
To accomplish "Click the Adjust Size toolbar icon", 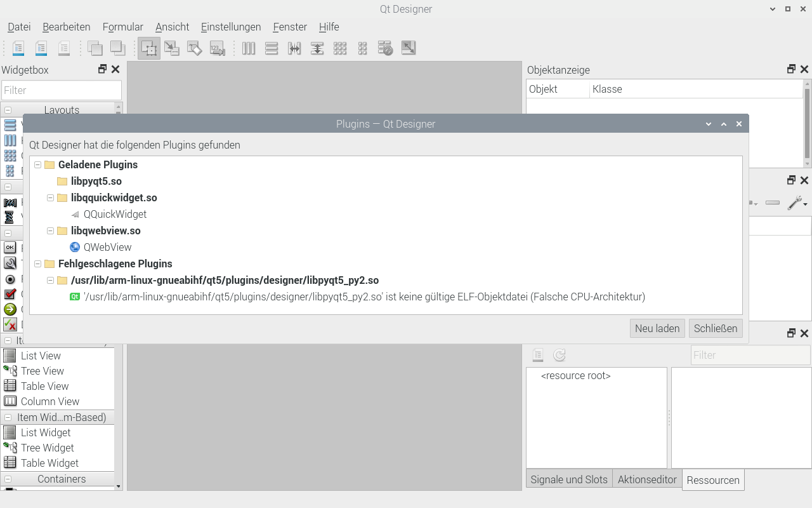I will [x=409, y=48].
